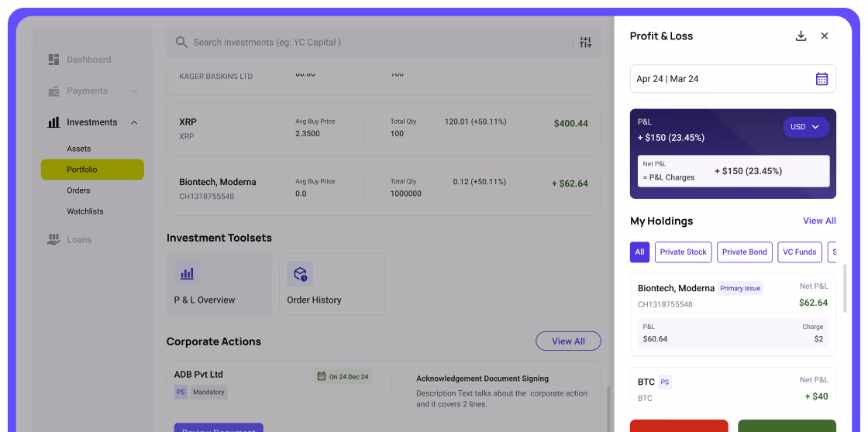Click Acknowledgement Document Signing heading
The image size is (868, 432).
tap(482, 379)
